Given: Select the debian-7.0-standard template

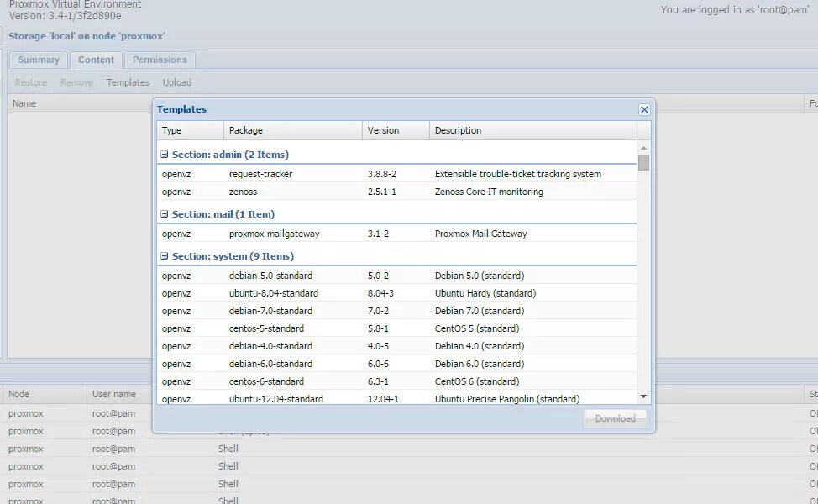Looking at the screenshot, I should (x=396, y=311).
